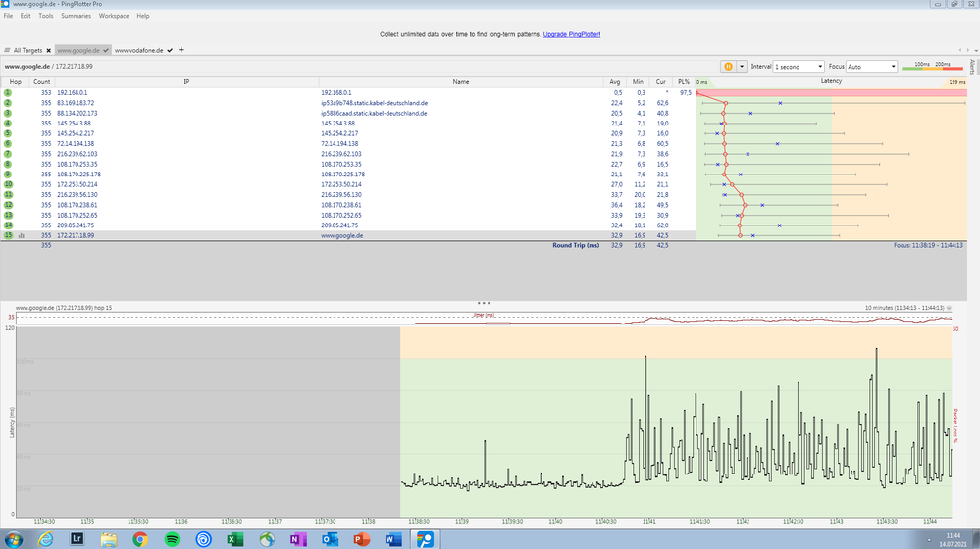Image resolution: width=980 pixels, height=549 pixels.
Task: Select IP cell 192.168.0.1
Action: 72,92
